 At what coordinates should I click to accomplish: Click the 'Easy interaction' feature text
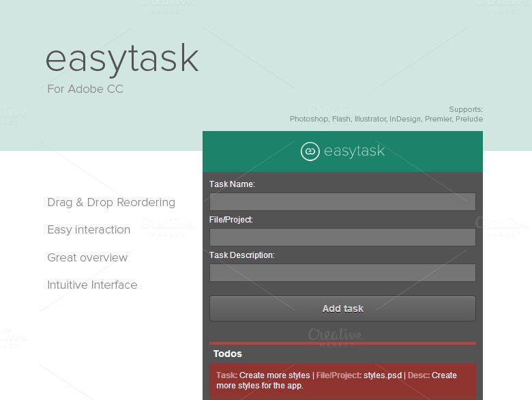coord(89,230)
